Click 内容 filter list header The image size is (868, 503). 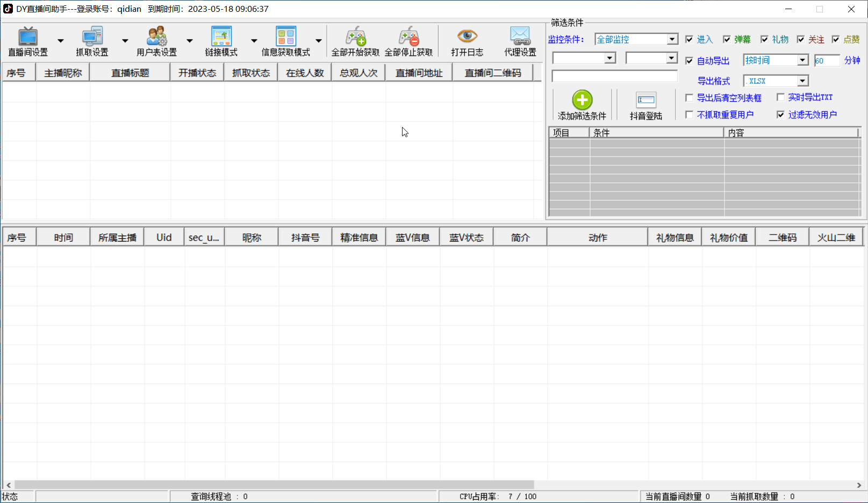(x=791, y=133)
